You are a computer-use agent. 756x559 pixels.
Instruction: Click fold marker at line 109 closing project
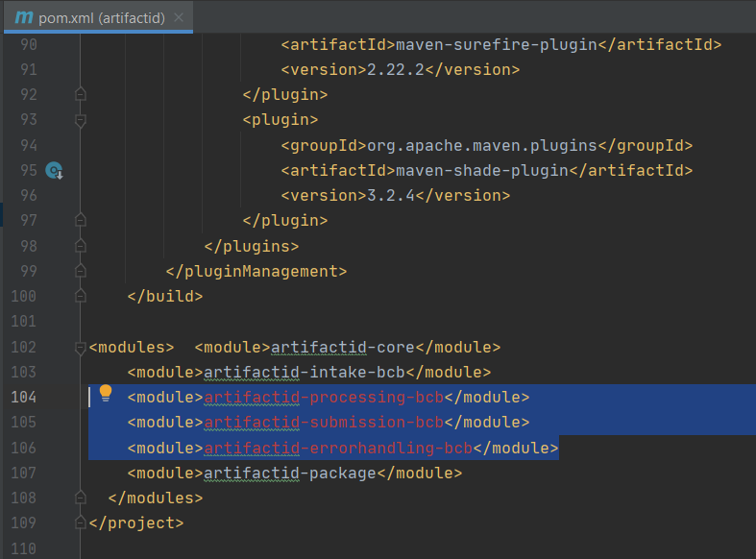point(81,523)
